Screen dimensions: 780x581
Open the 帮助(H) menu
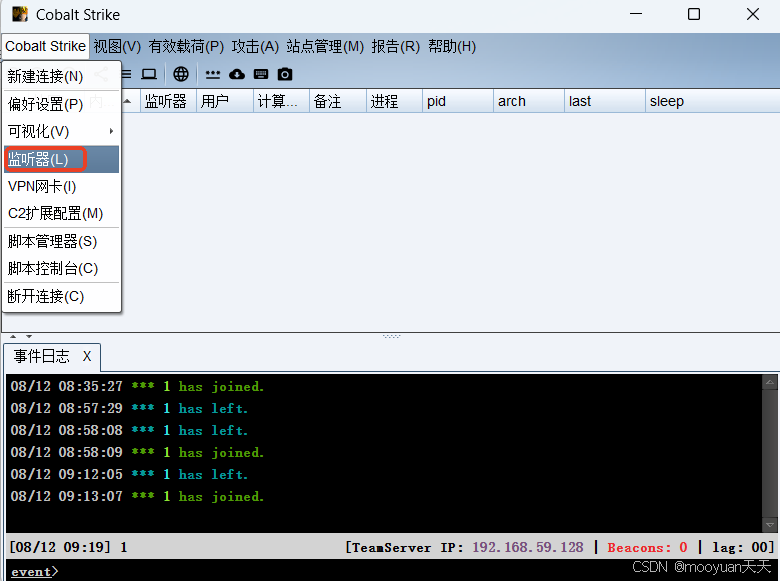click(452, 46)
